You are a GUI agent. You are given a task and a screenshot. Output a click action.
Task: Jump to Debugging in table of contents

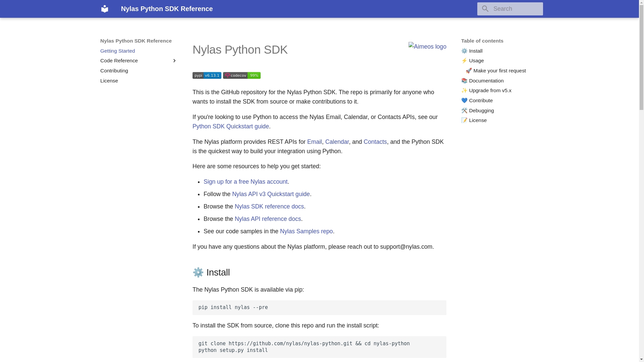click(477, 111)
